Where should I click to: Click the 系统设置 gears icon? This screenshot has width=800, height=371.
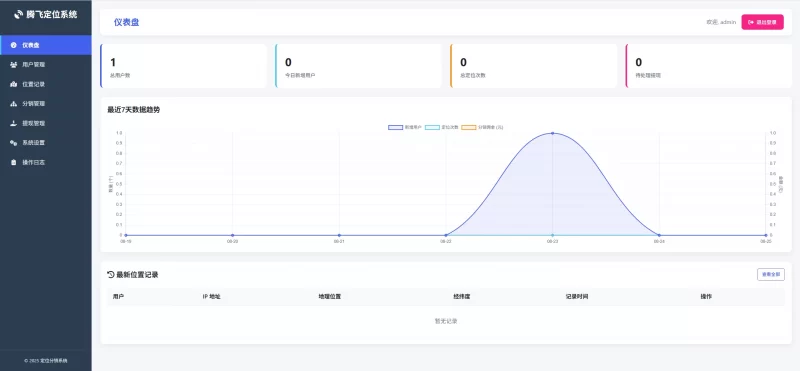click(x=14, y=143)
